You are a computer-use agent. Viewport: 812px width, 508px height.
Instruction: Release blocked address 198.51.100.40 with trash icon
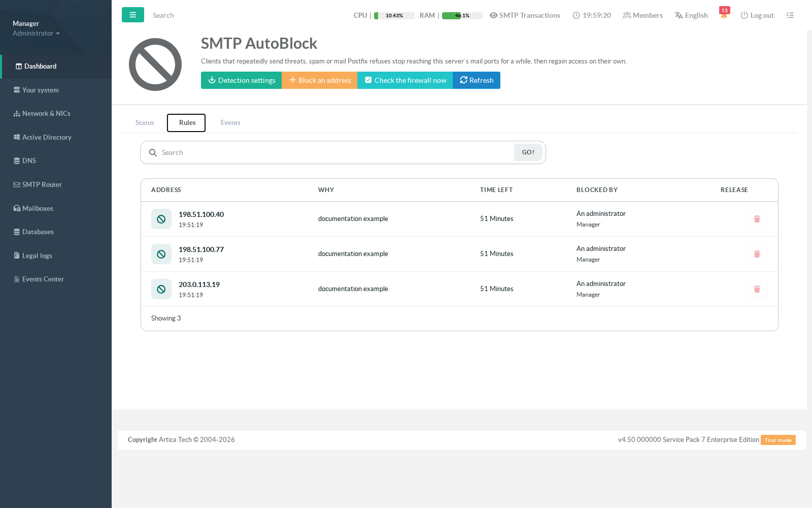pyautogui.click(x=757, y=219)
